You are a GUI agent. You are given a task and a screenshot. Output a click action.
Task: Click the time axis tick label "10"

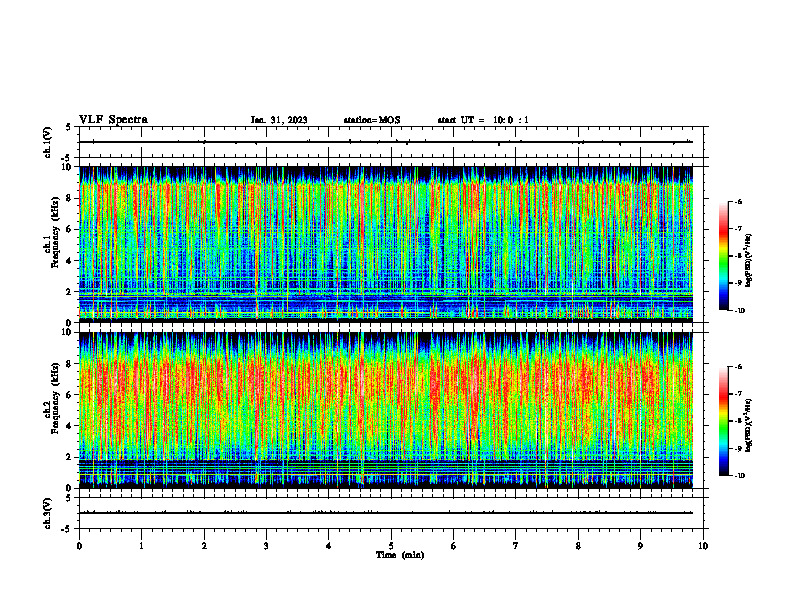[x=703, y=546]
